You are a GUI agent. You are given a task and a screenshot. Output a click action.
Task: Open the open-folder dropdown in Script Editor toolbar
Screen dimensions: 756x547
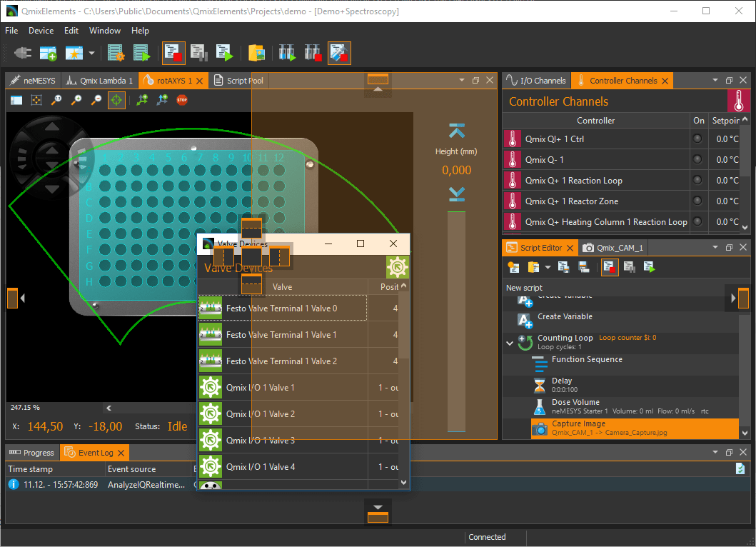[x=547, y=266]
